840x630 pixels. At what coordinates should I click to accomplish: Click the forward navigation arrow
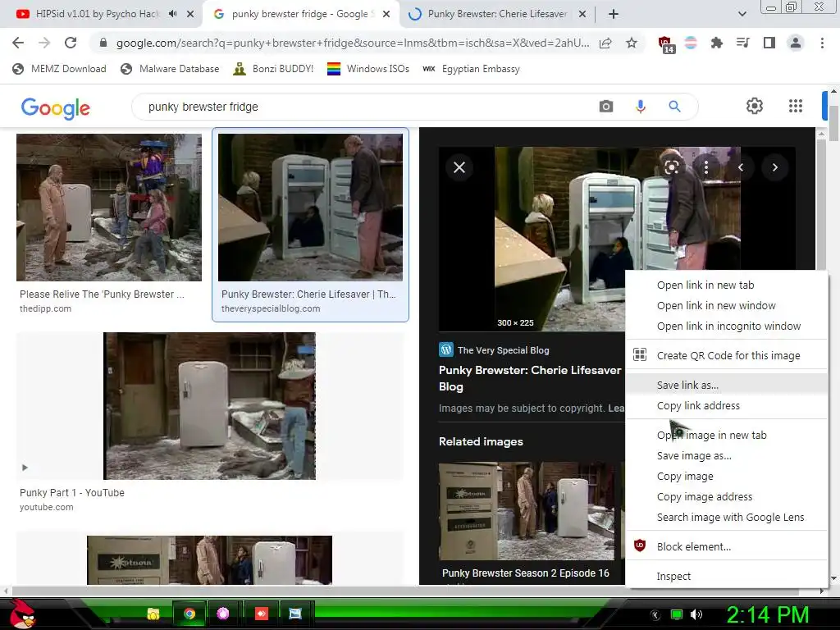(x=44, y=43)
